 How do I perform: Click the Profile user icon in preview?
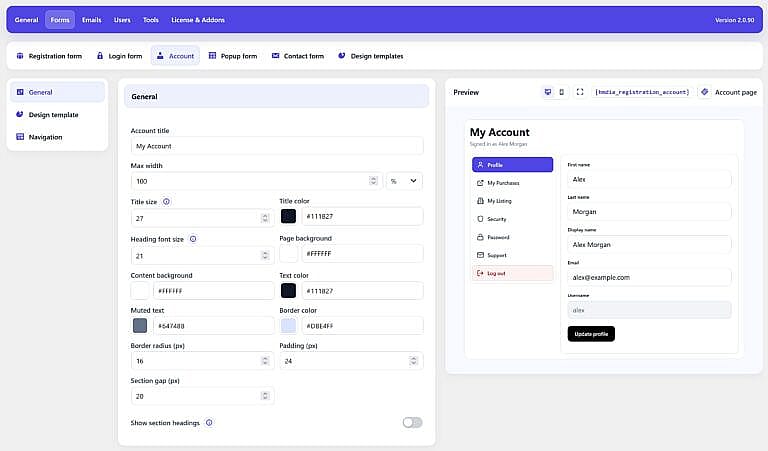coord(480,165)
